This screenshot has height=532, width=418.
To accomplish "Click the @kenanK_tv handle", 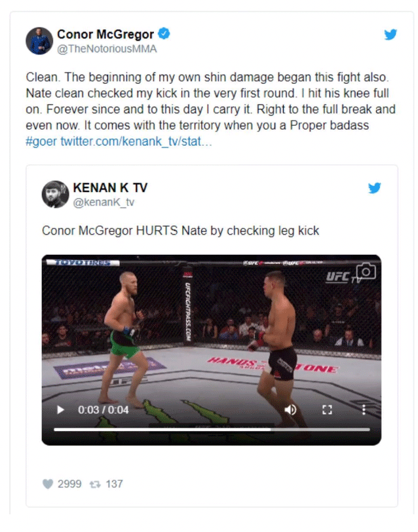I will [x=104, y=202].
